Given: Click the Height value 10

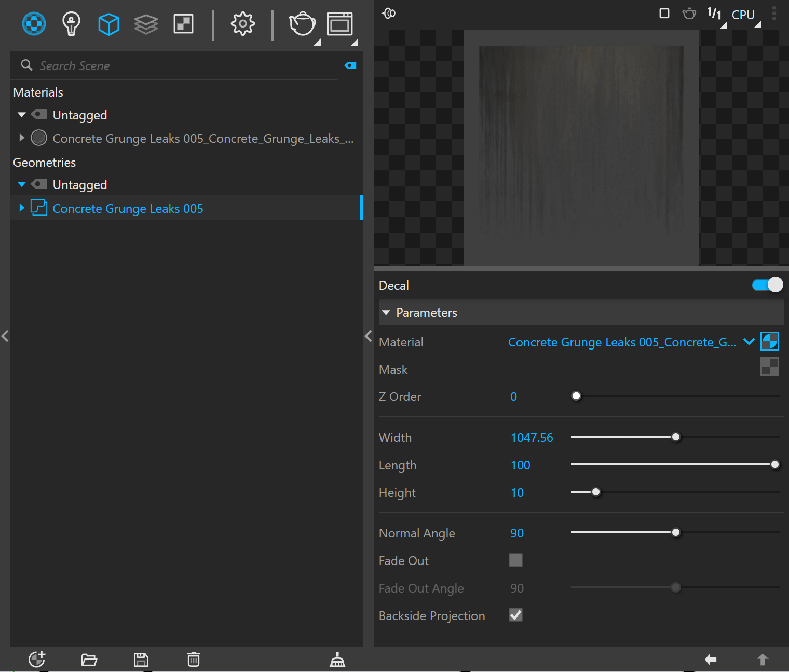Looking at the screenshot, I should pos(517,493).
